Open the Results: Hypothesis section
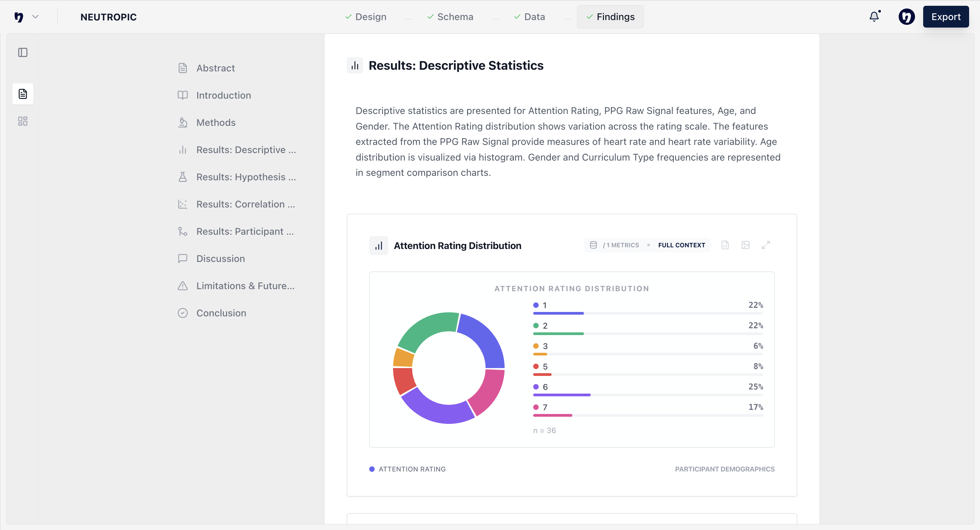Viewport: 980px width, 530px height. (x=245, y=177)
